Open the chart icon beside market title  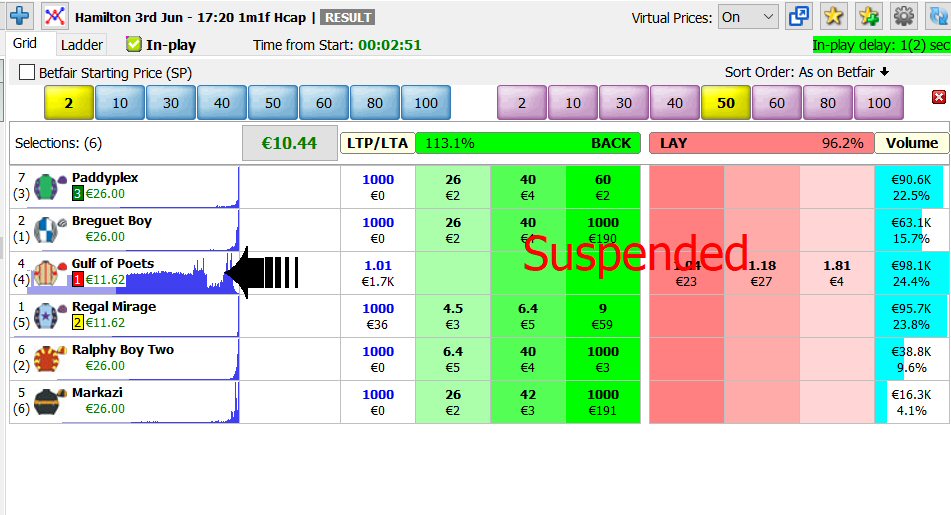coord(55,16)
